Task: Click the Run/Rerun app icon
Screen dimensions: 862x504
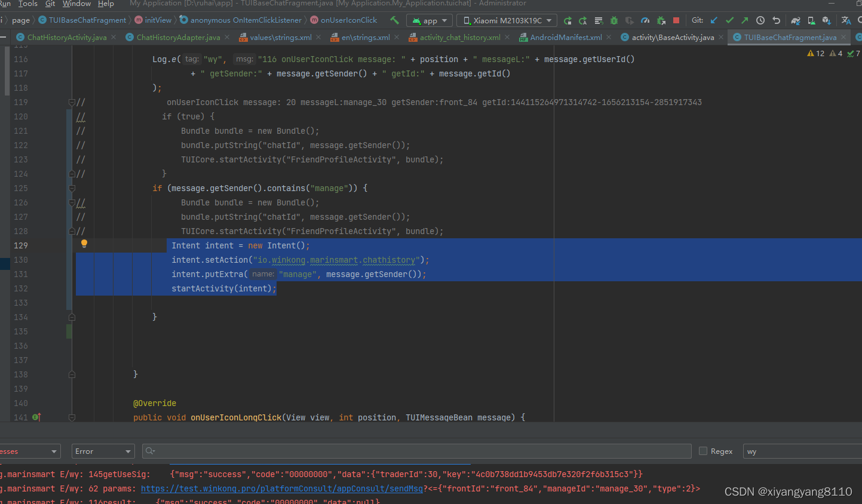Action: coord(567,20)
